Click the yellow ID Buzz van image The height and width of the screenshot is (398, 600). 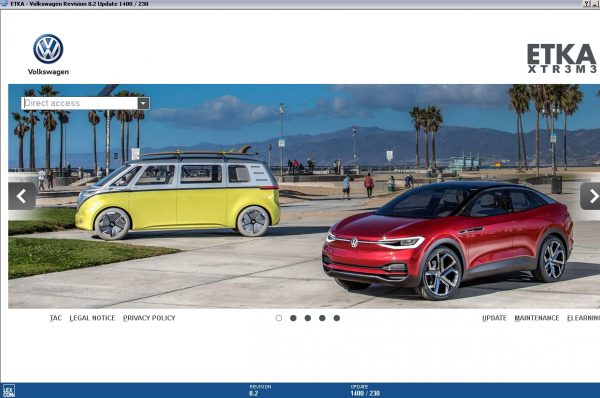(x=178, y=193)
